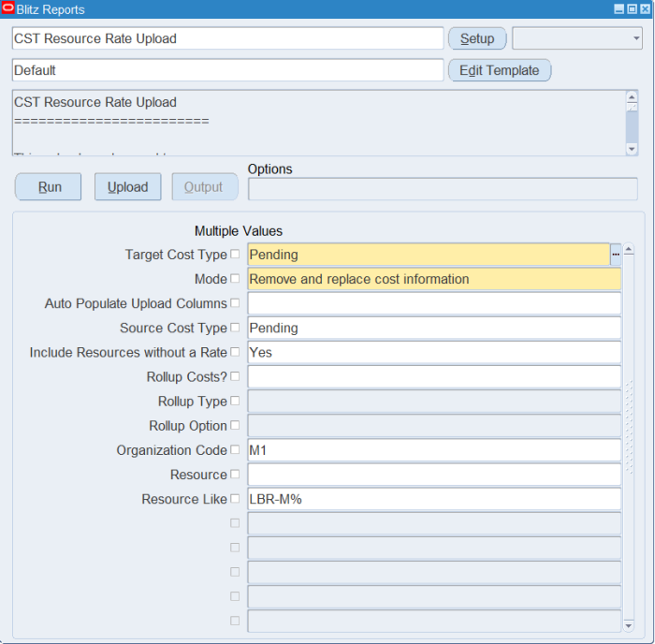Tick the Mode multiple values checkbox
This screenshot has width=655, height=644.
235,278
